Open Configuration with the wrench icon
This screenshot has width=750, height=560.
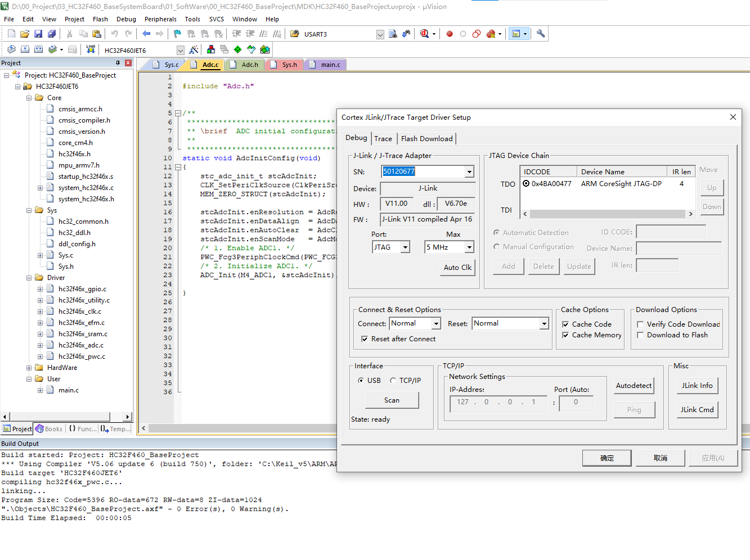[541, 34]
